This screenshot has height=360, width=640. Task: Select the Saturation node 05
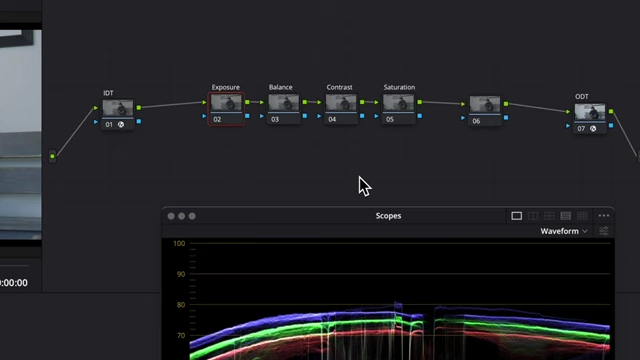398,109
